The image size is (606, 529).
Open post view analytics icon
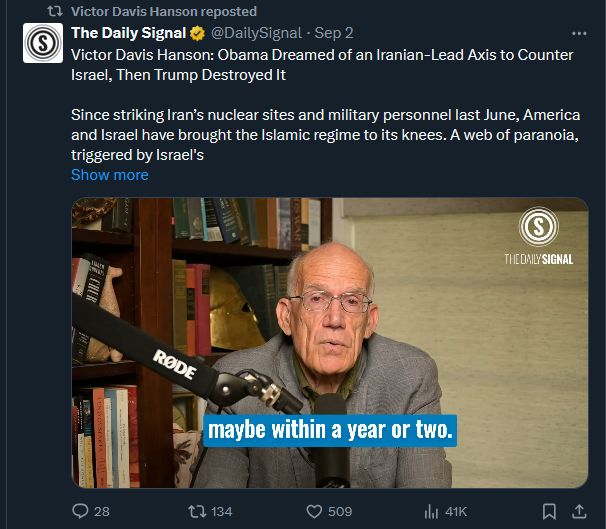pyautogui.click(x=432, y=511)
